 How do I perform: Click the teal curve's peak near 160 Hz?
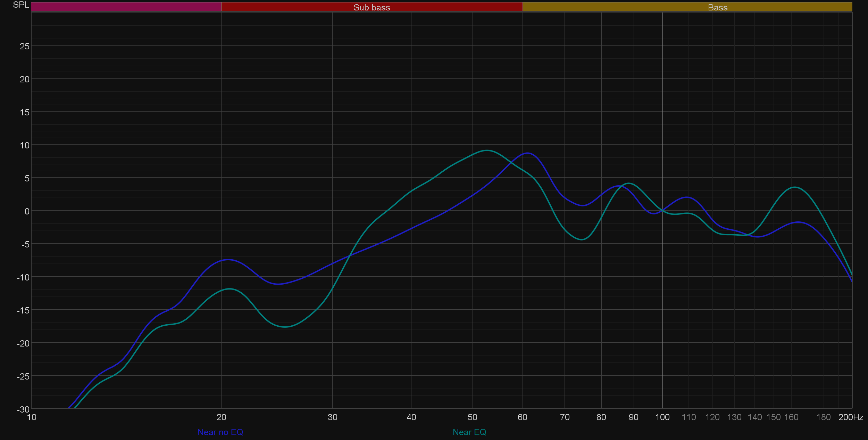click(795, 187)
